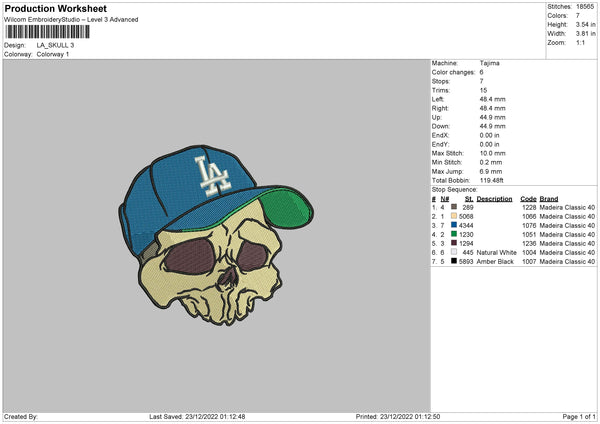
Task: Click the design name 'LA_SKULL 3'
Action: click(x=55, y=45)
